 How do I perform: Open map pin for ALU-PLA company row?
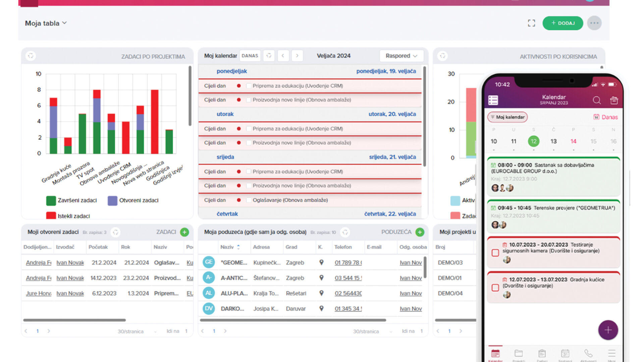(x=321, y=293)
